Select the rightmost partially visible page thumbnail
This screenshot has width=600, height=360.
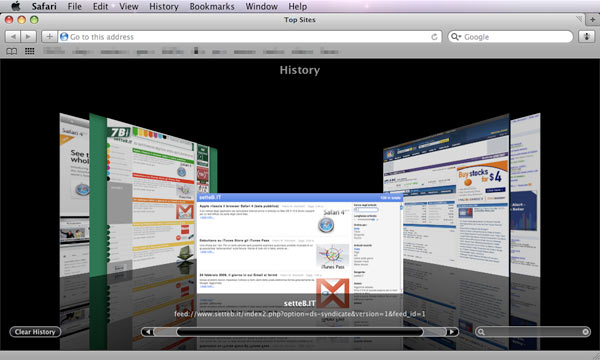click(525, 195)
